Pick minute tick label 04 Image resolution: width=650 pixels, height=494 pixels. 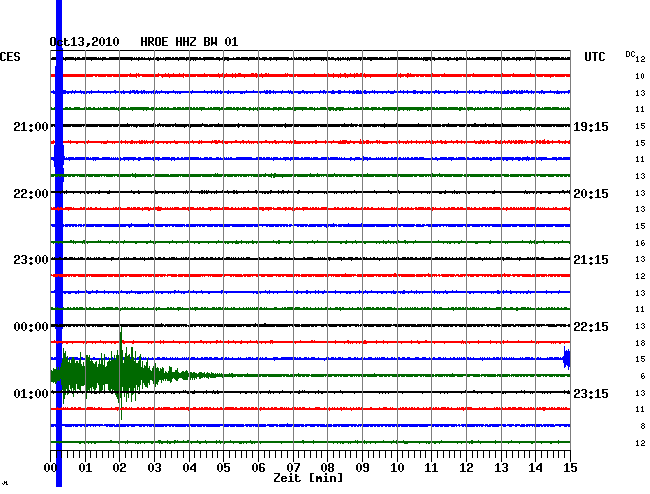click(x=189, y=468)
